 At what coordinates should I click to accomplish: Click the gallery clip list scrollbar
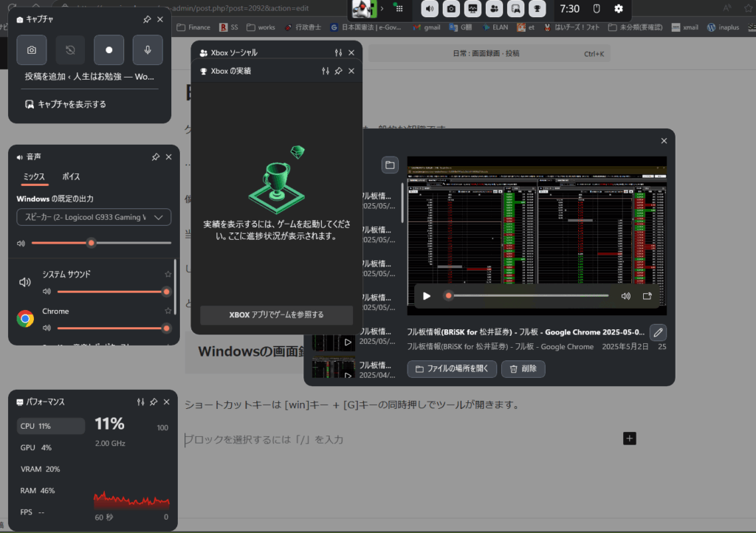(402, 202)
